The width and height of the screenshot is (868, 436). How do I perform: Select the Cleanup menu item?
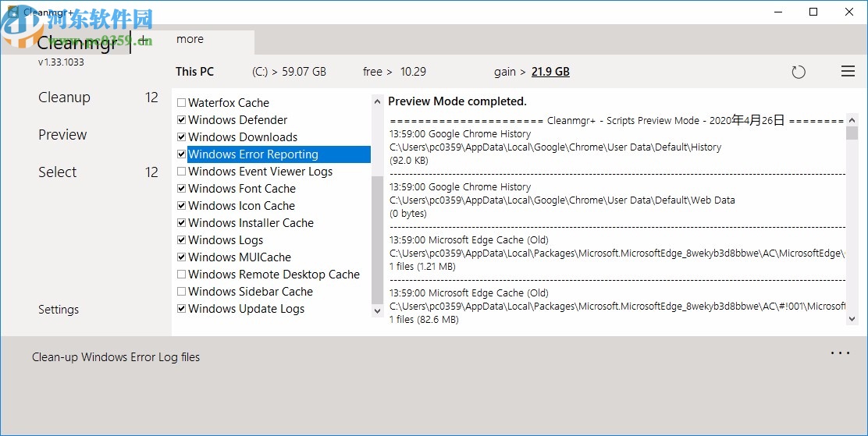64,97
